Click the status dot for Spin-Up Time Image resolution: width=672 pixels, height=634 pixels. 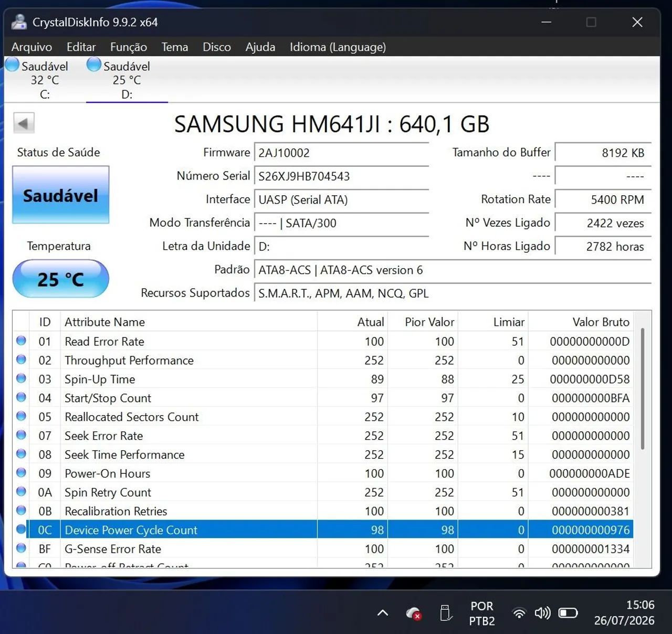pyautogui.click(x=21, y=378)
